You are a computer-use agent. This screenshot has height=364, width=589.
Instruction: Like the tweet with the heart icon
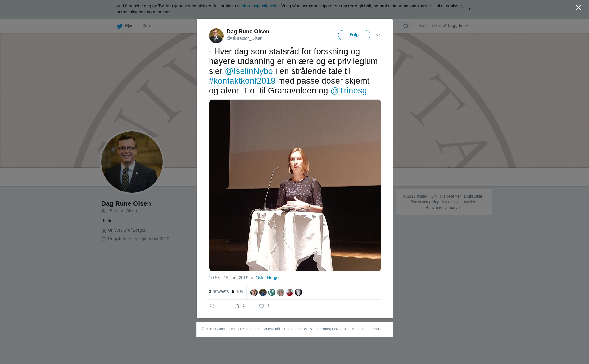click(x=261, y=306)
